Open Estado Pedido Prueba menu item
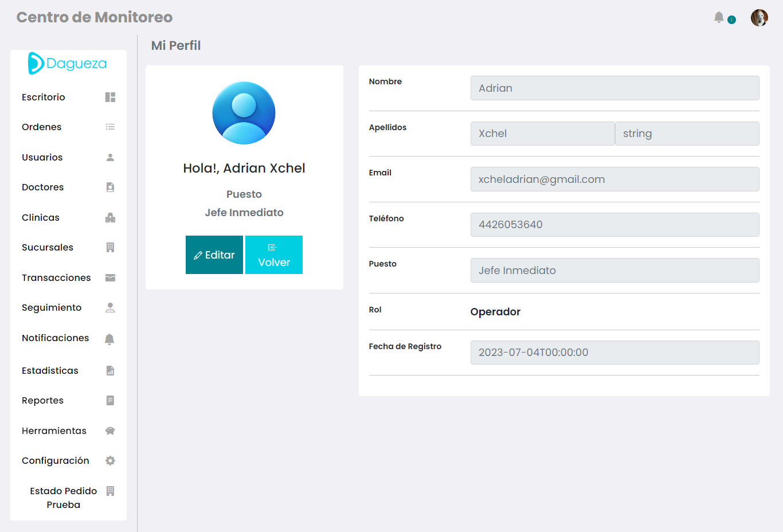The width and height of the screenshot is (783, 532). tap(63, 498)
